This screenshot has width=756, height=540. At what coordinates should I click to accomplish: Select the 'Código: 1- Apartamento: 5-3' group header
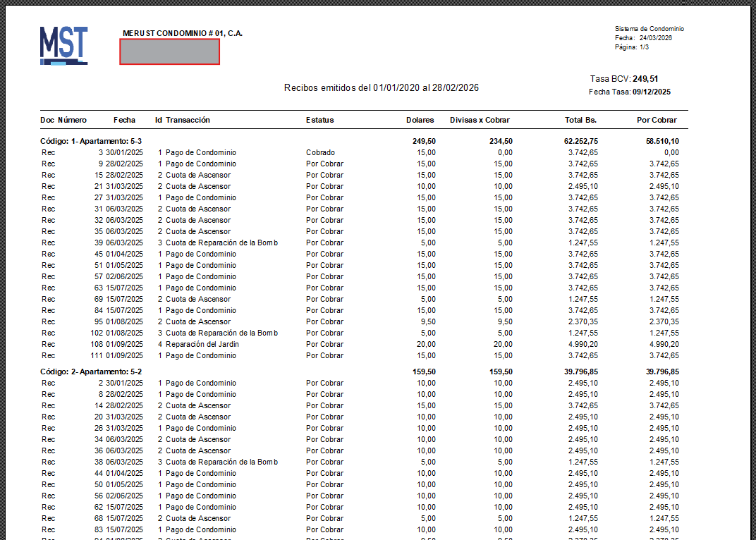91,141
